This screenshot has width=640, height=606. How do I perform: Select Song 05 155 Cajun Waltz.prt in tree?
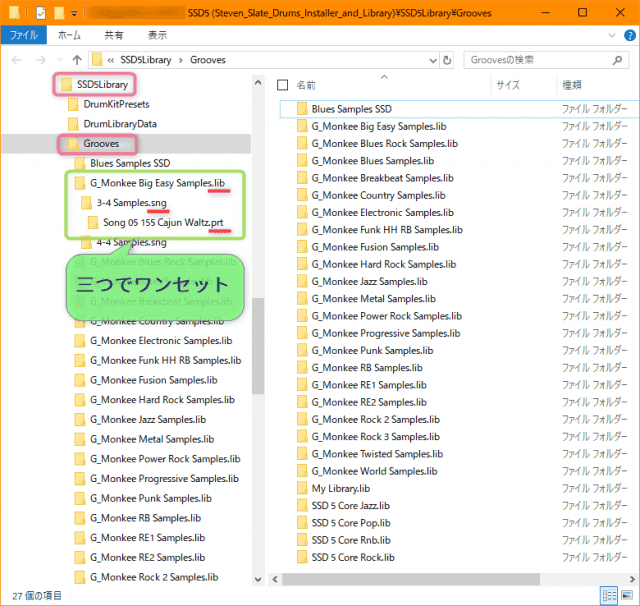pos(163,222)
